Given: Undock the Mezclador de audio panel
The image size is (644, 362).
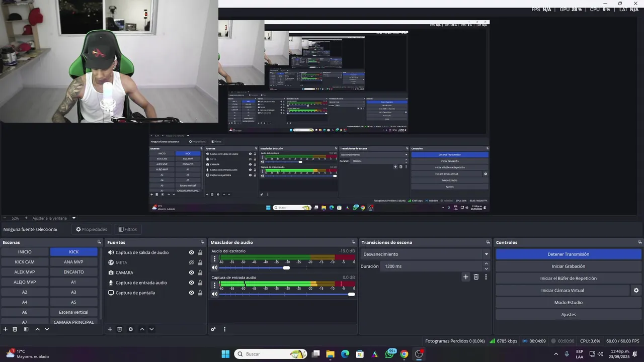Looking at the screenshot, I should 353,242.
